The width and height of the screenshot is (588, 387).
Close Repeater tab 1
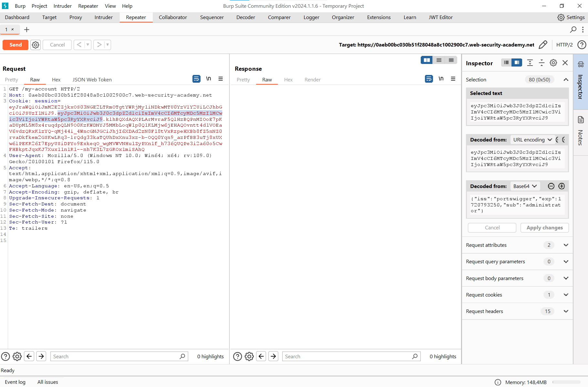click(13, 29)
